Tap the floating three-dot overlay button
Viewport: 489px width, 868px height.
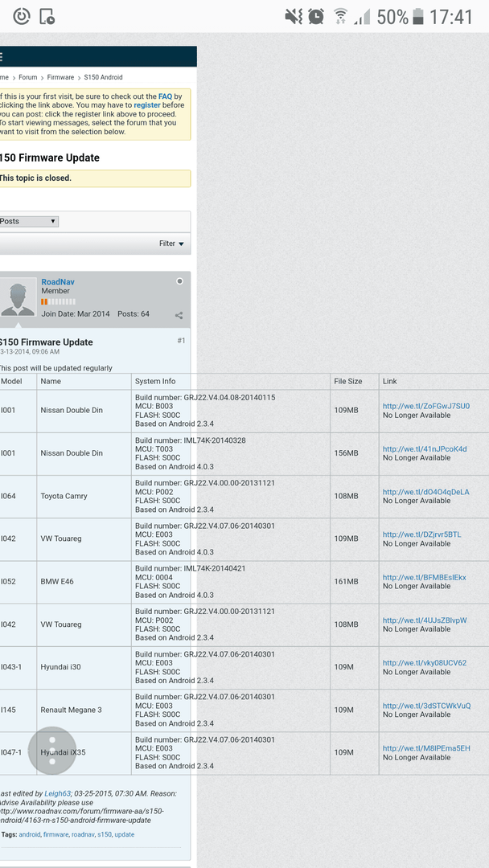52,751
